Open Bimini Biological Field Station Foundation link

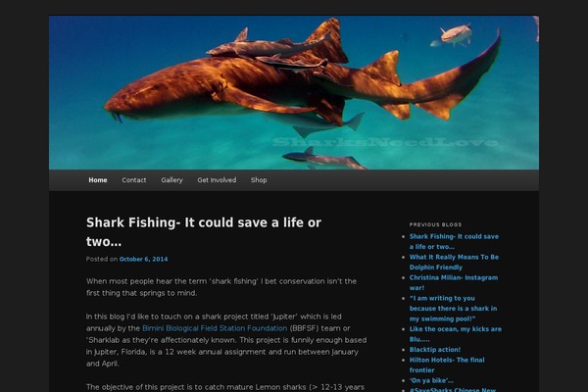[x=215, y=328]
